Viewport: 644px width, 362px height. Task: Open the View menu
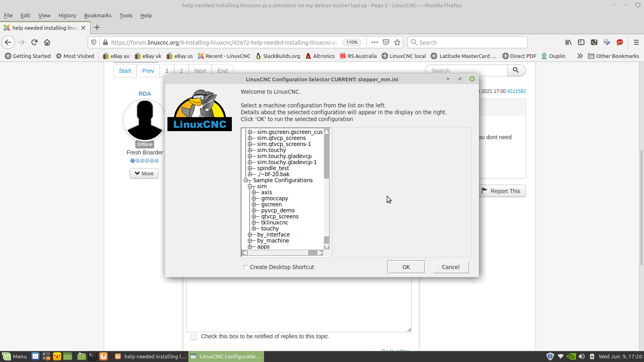[x=44, y=15]
